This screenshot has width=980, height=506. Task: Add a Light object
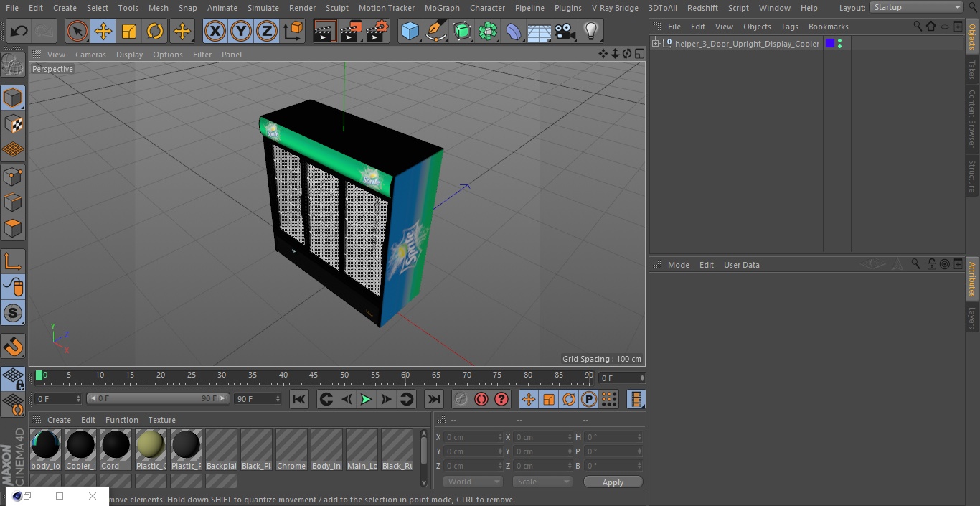591,31
